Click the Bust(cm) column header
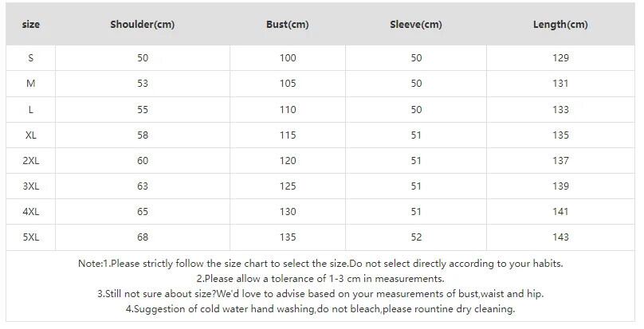Viewport: 644px width, 329px height. click(288, 25)
